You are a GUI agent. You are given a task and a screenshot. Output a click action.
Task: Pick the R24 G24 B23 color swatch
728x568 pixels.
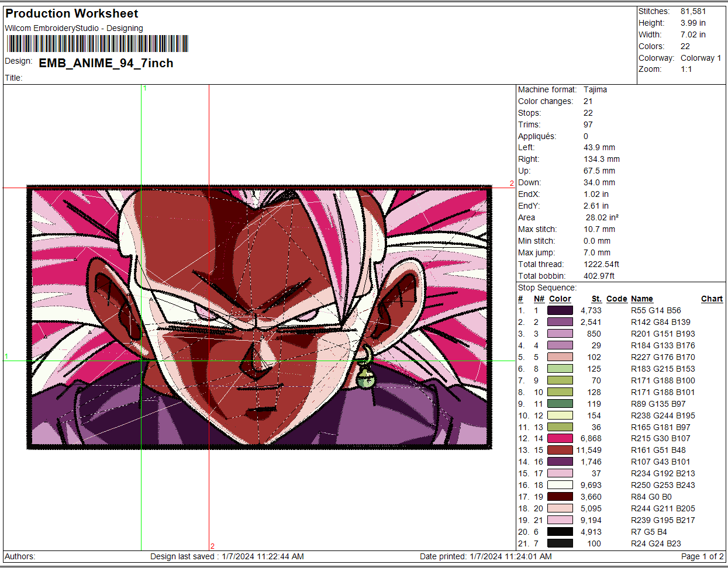pyautogui.click(x=560, y=543)
